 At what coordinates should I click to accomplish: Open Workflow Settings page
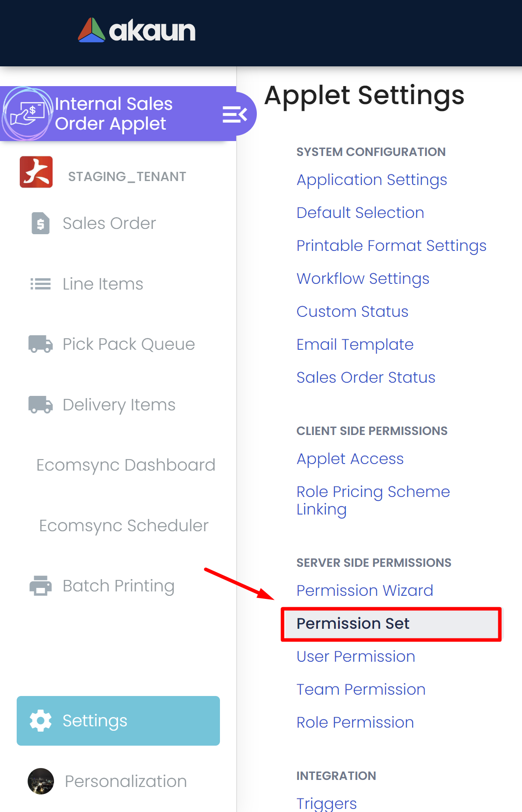(363, 279)
